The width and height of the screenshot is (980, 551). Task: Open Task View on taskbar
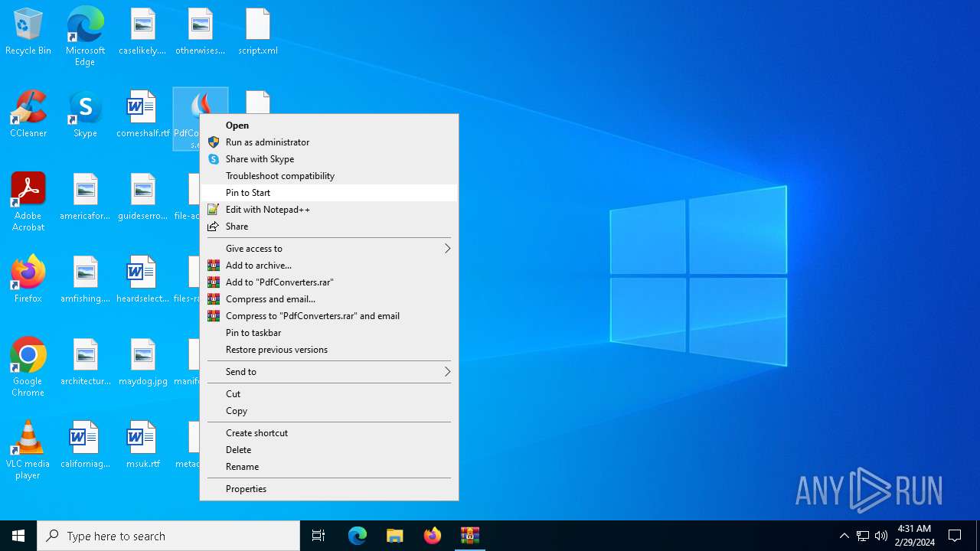point(318,536)
